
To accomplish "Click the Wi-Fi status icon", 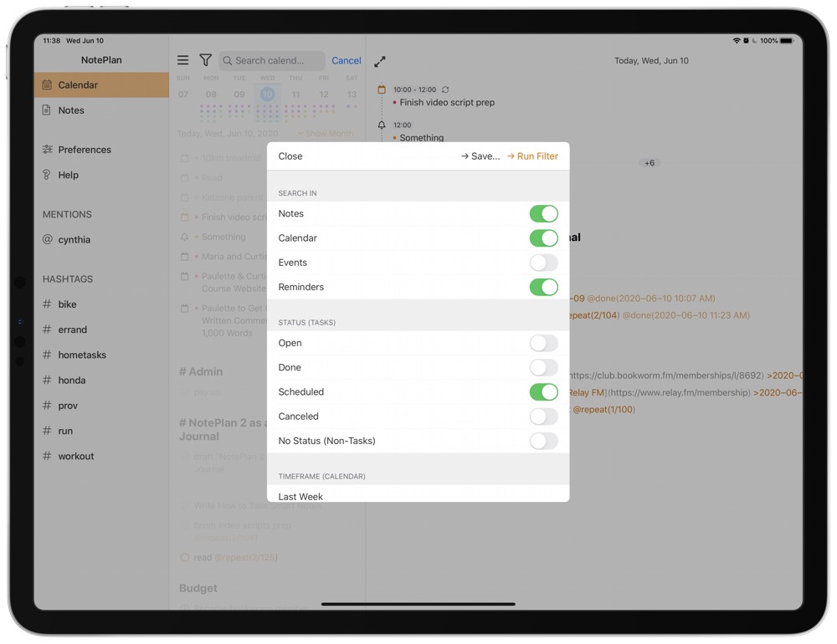I will (737, 40).
